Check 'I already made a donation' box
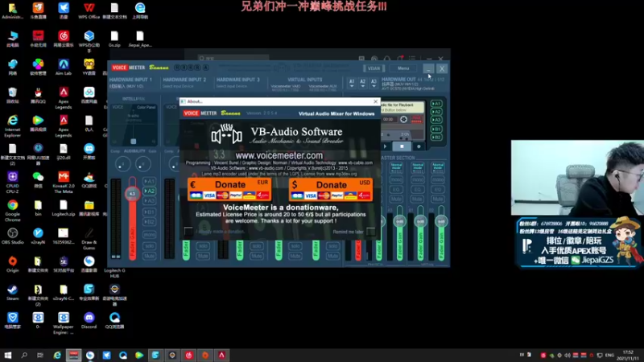The width and height of the screenshot is (644, 362). [x=188, y=231]
